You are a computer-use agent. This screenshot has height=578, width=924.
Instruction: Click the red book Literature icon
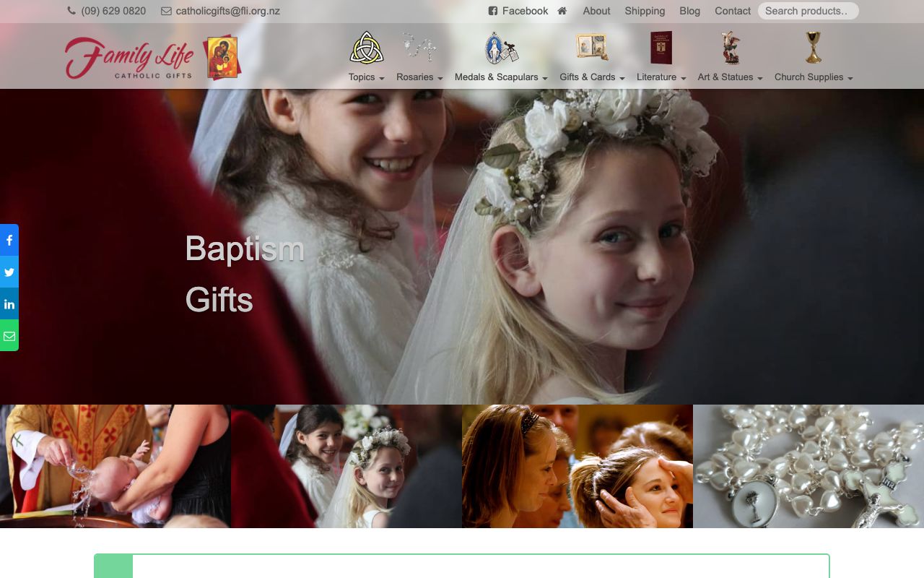click(x=661, y=48)
